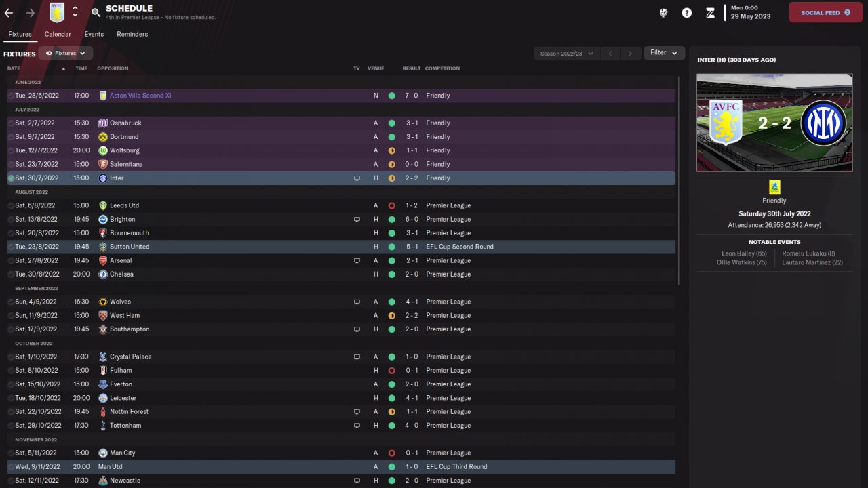Viewport: 868px width, 488px height.
Task: Toggle selection circle for Aston Villa Second XI row
Action: (11, 96)
